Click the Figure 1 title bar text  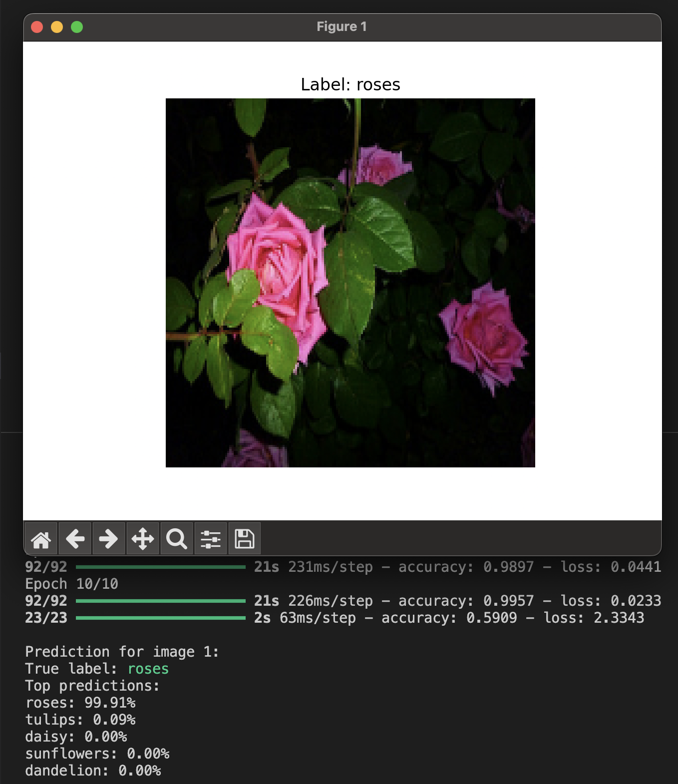point(342,26)
